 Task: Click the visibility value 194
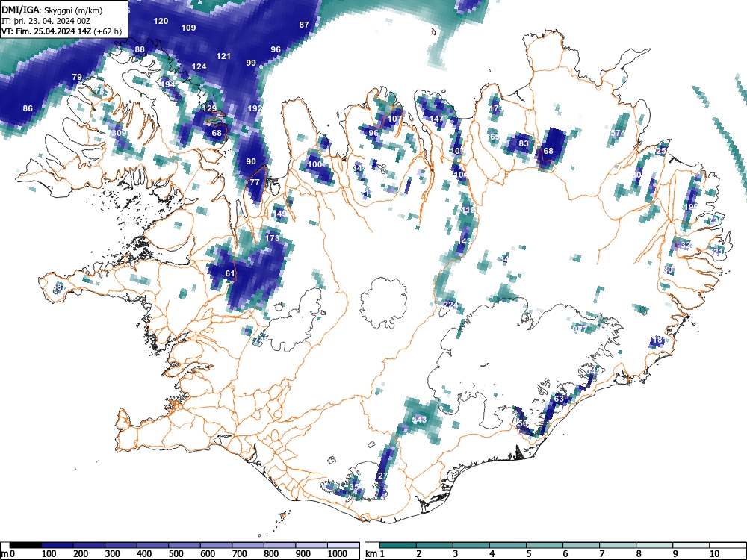pos(167,84)
